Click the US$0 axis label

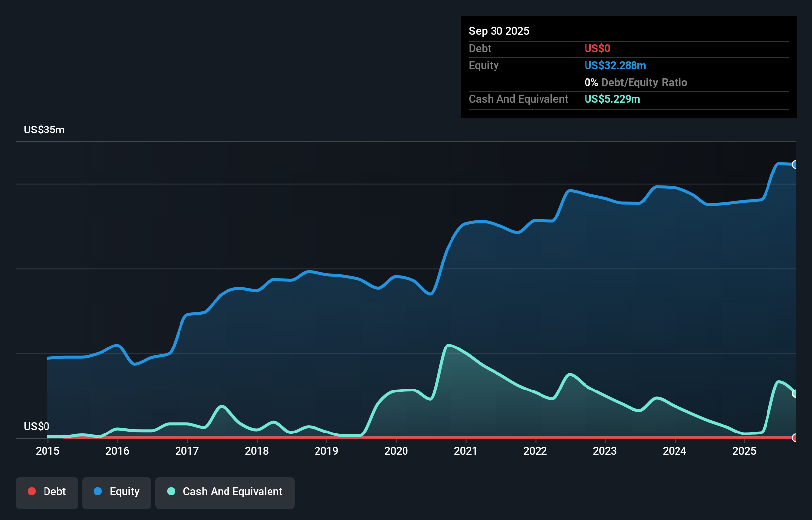point(36,426)
